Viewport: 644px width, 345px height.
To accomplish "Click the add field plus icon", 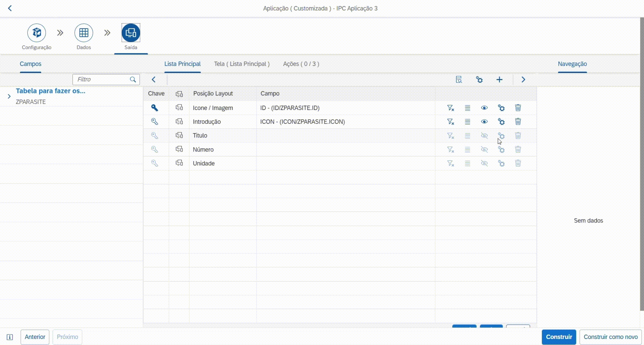I will point(499,80).
